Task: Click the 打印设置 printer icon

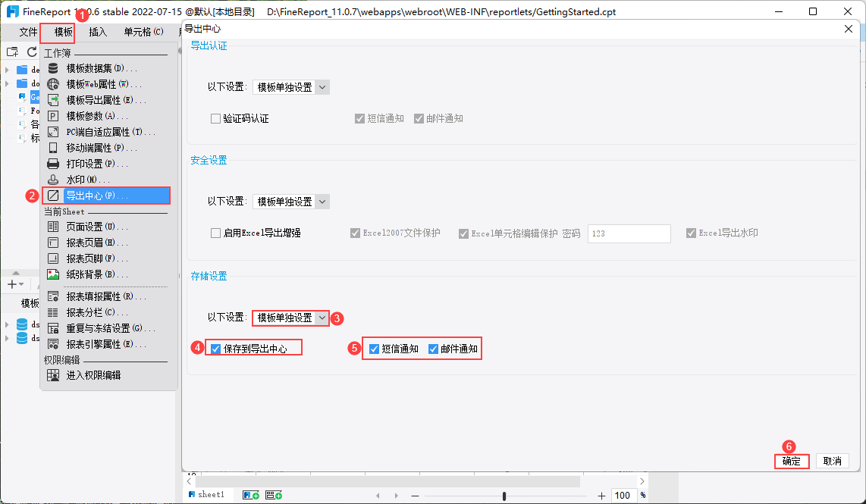Action: coord(53,164)
